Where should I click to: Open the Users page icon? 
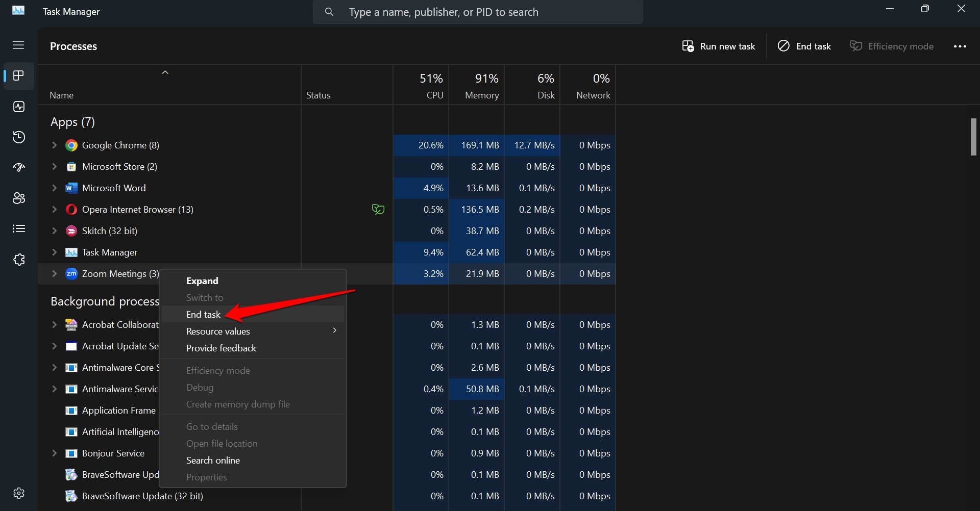coord(19,198)
